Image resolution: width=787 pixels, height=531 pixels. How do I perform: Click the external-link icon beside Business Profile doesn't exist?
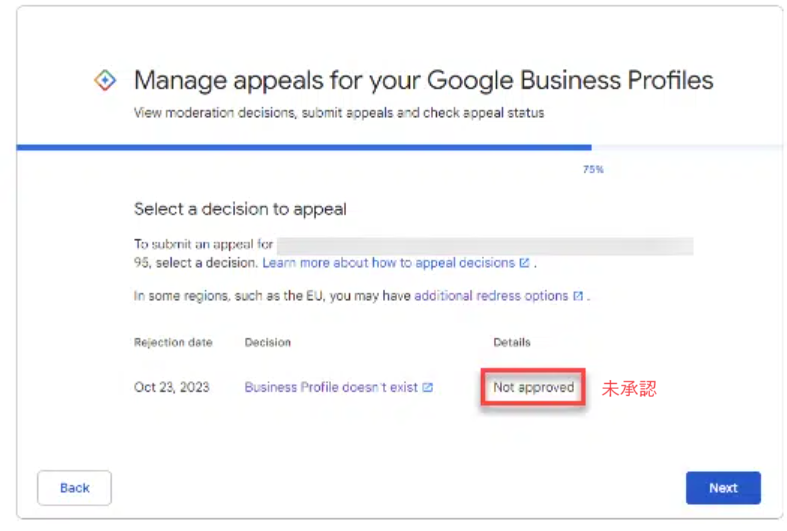427,387
